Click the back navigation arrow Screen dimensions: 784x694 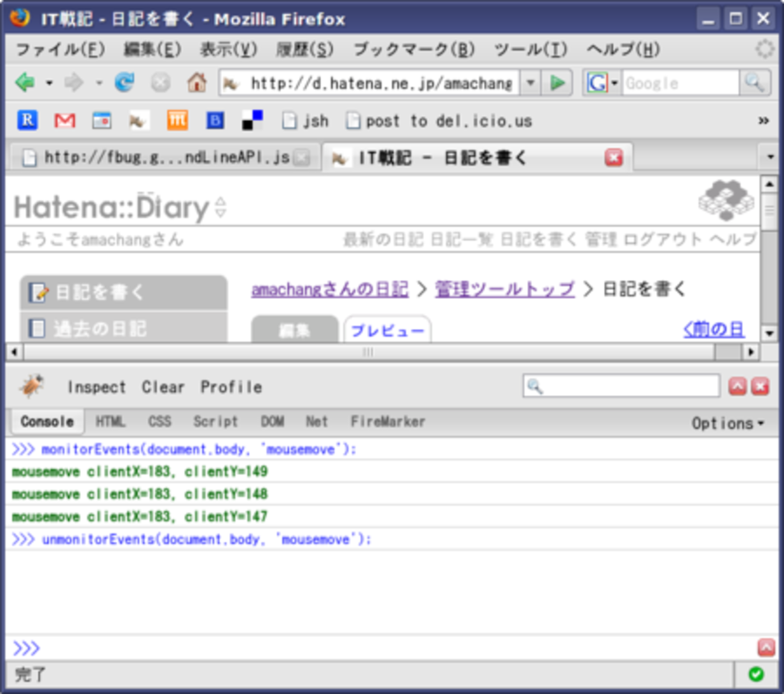pos(25,83)
